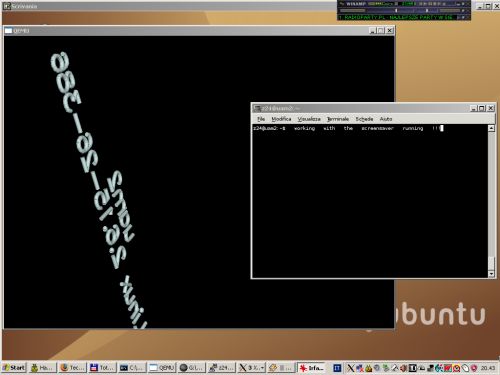This screenshot has width=500, height=375.
Task: Click the X server taskbar icon
Action: point(243,368)
